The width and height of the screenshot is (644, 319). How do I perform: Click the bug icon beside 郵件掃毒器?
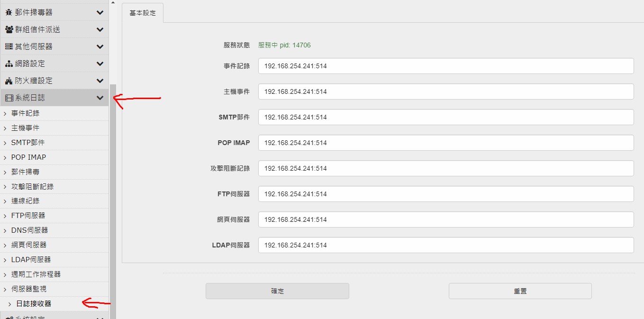tap(9, 13)
